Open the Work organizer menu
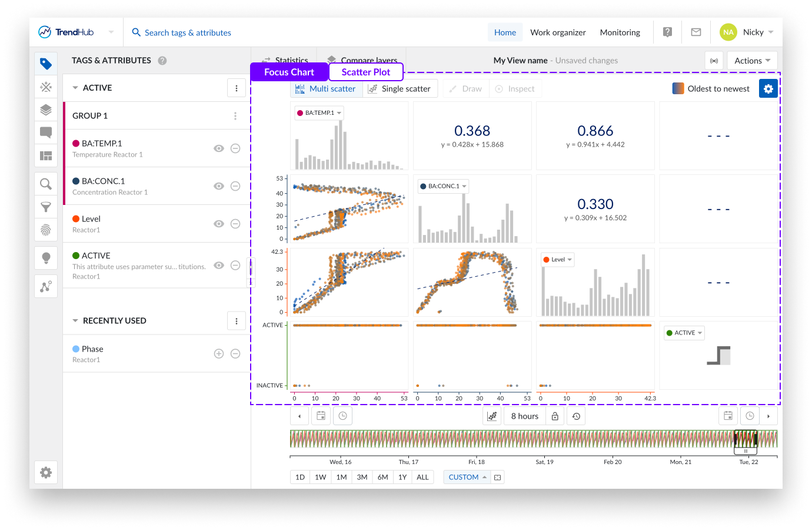Screen dimensions: 812x530 [558, 32]
